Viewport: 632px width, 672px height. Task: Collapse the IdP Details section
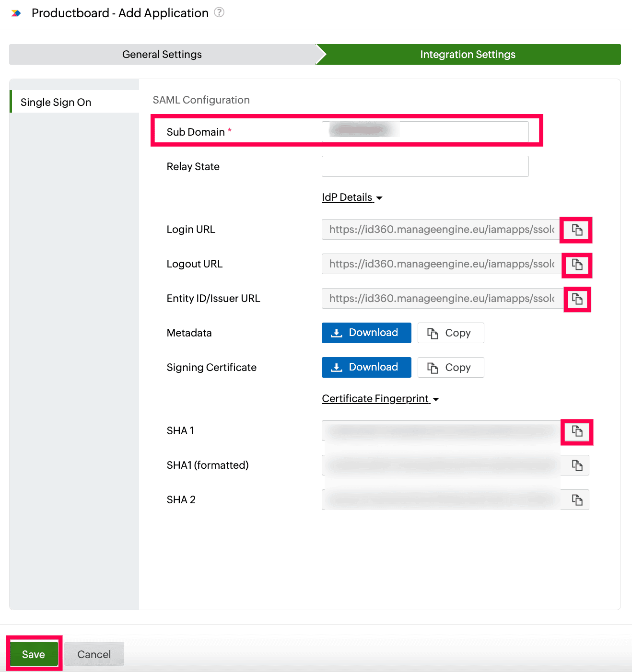(352, 197)
